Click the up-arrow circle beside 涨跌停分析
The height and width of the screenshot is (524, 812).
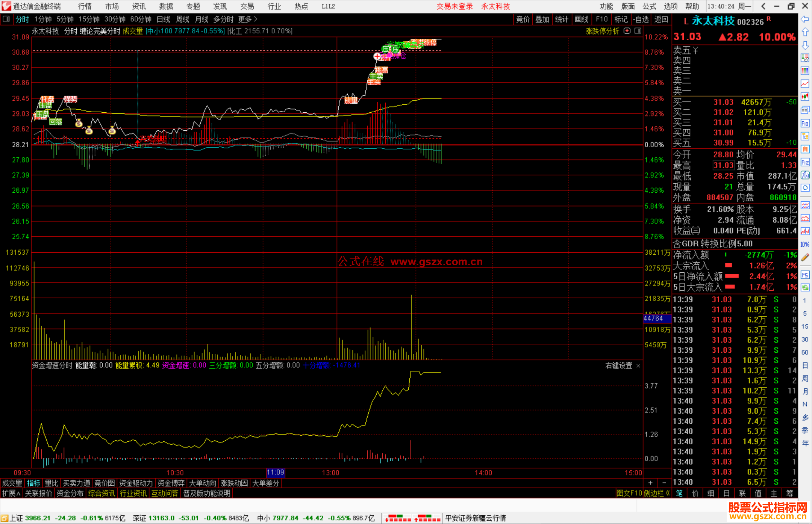coord(627,31)
